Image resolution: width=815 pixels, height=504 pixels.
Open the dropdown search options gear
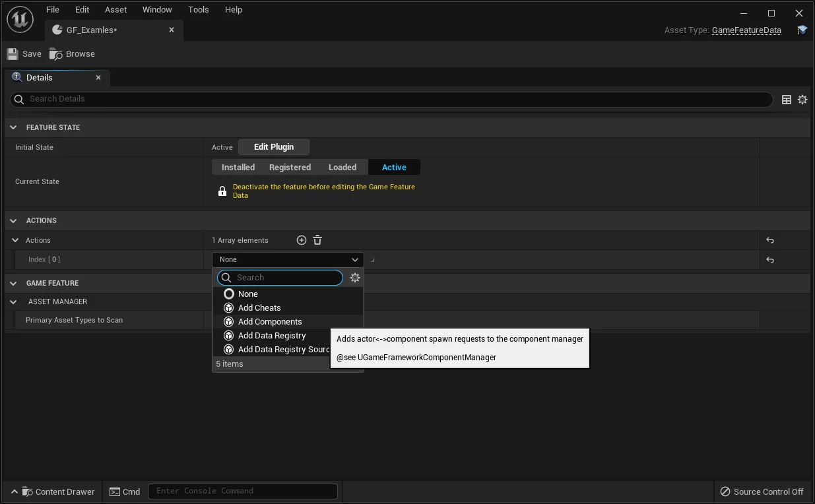pyautogui.click(x=355, y=278)
